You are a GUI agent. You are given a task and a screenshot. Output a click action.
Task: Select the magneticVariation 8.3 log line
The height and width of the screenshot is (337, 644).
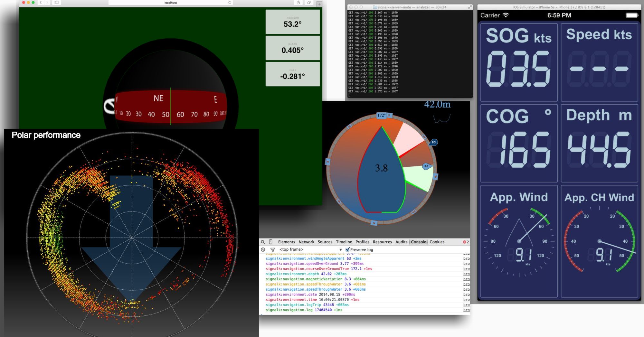coord(364,279)
